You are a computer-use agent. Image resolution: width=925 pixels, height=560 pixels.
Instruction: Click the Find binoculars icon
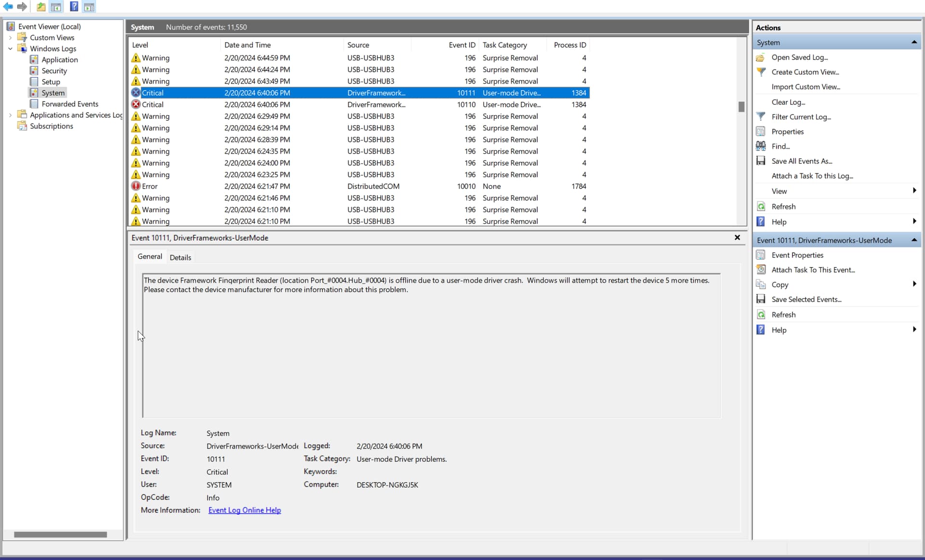click(x=761, y=146)
